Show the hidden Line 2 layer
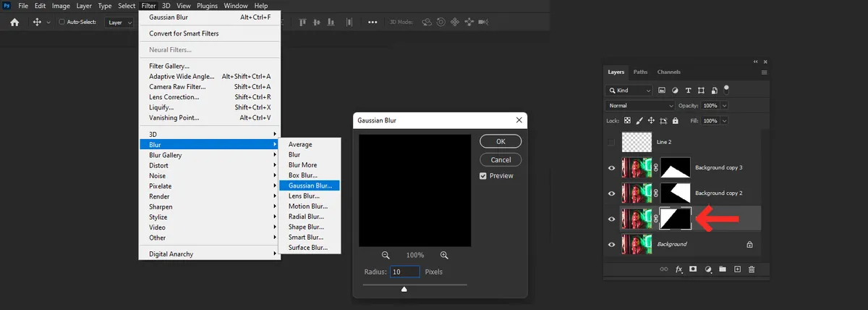 (x=612, y=143)
